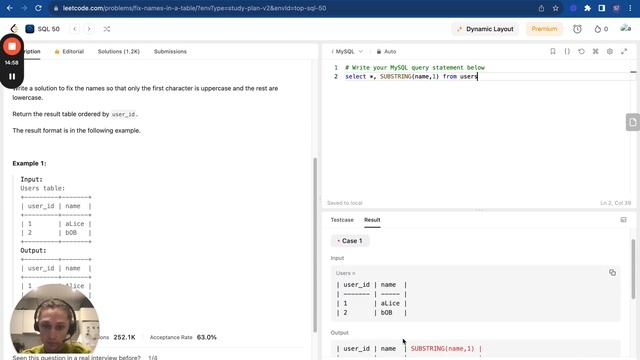Viewport: 640px width, 360px height.
Task: Bookmark code with the editor bookmark icon
Action: 553,51
